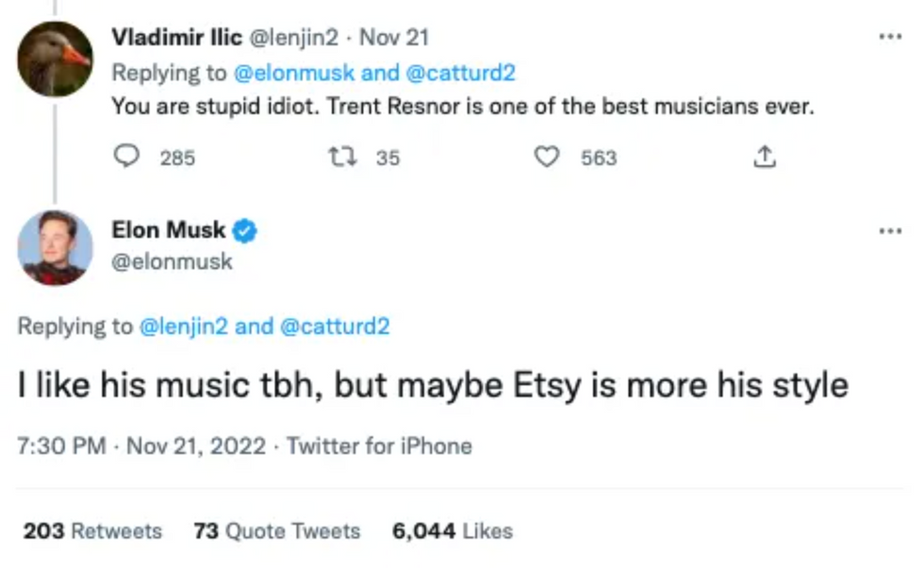Screen dimensions: 924x568
Task: Like Vladimir Ilic's tweet with heart icon
Action: 547,158
